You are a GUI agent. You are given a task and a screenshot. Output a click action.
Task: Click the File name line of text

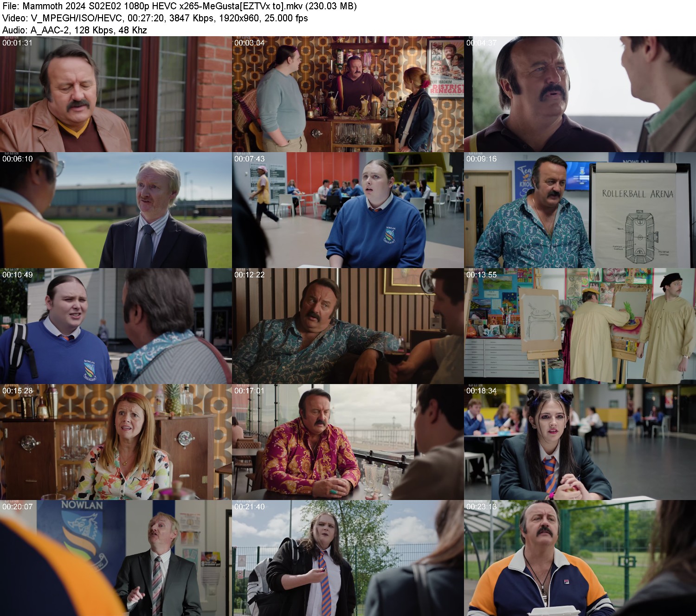point(180,6)
